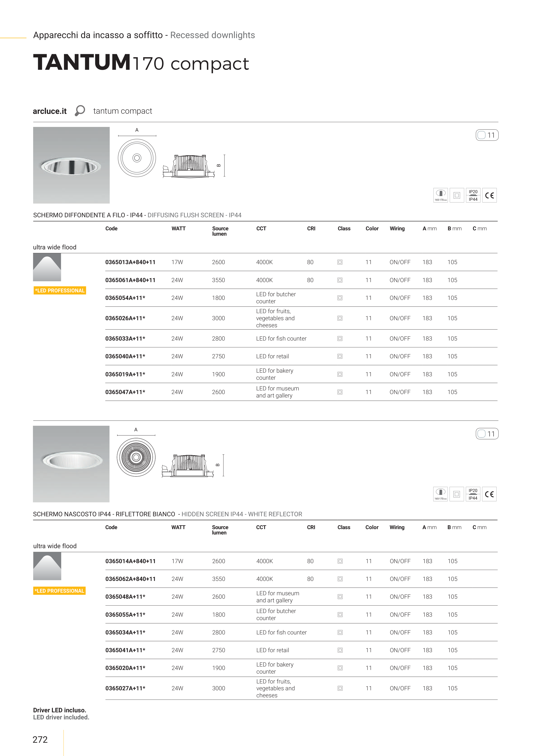534x756 pixels.
Task: Click the first ultra wide flood beam thumbnail
Action: [47, 267]
